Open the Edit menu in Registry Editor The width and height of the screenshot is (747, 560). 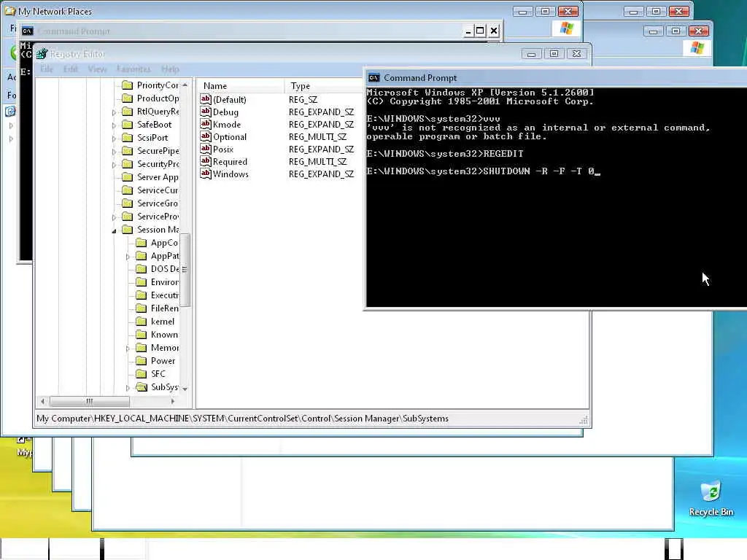point(71,69)
